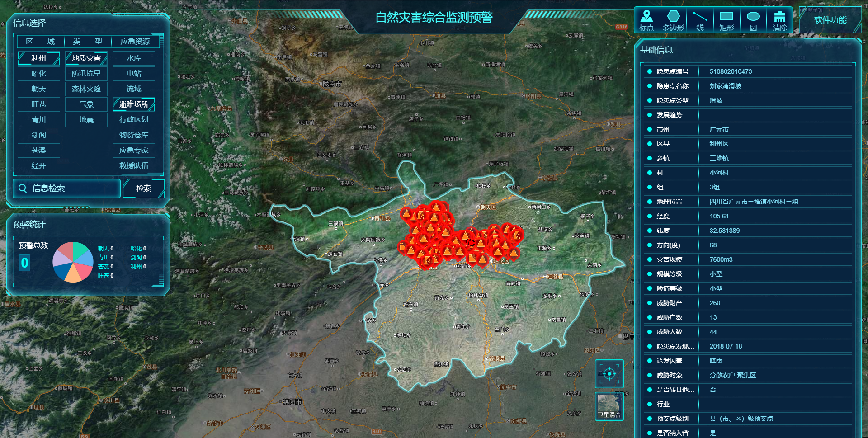Select the 多边形 polygon drawing tool

coord(673,20)
